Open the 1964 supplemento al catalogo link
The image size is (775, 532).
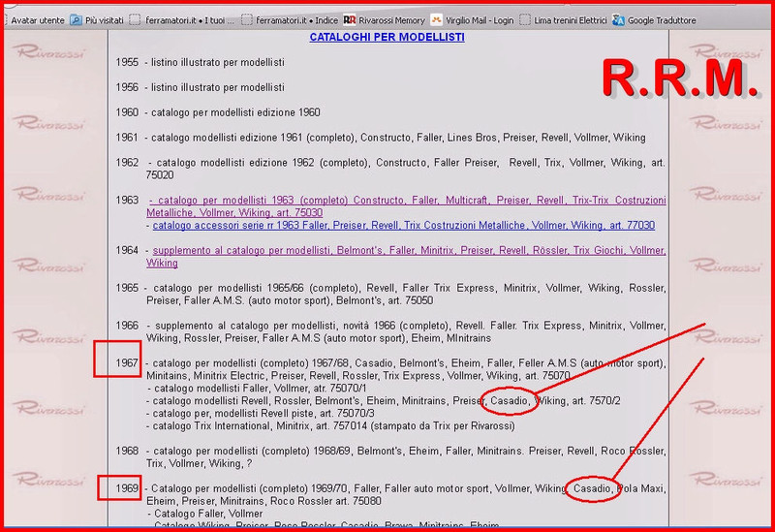(x=406, y=257)
